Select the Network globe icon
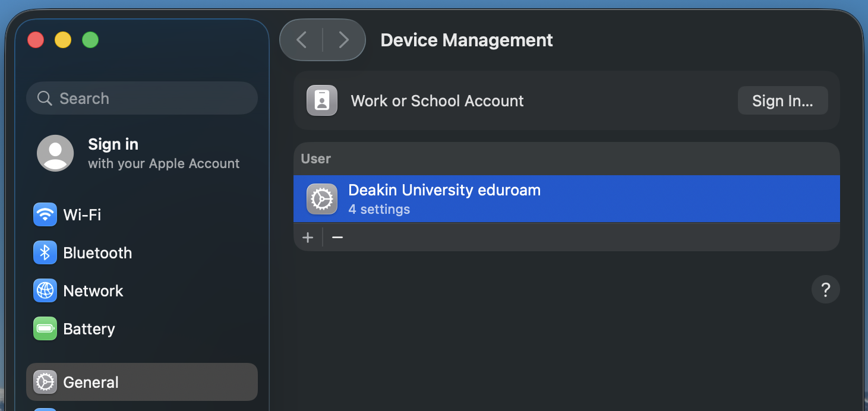868x411 pixels. (x=45, y=291)
